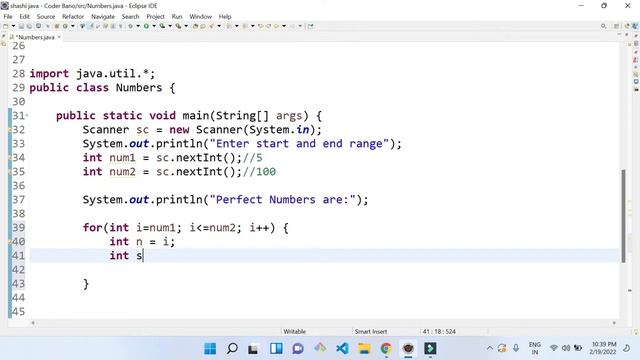Open the Source menu
The width and height of the screenshot is (640, 360).
click(x=46, y=16)
